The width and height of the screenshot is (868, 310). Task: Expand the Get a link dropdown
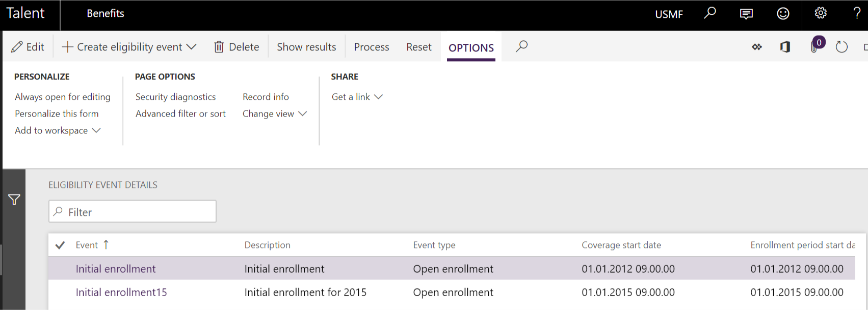(x=357, y=97)
